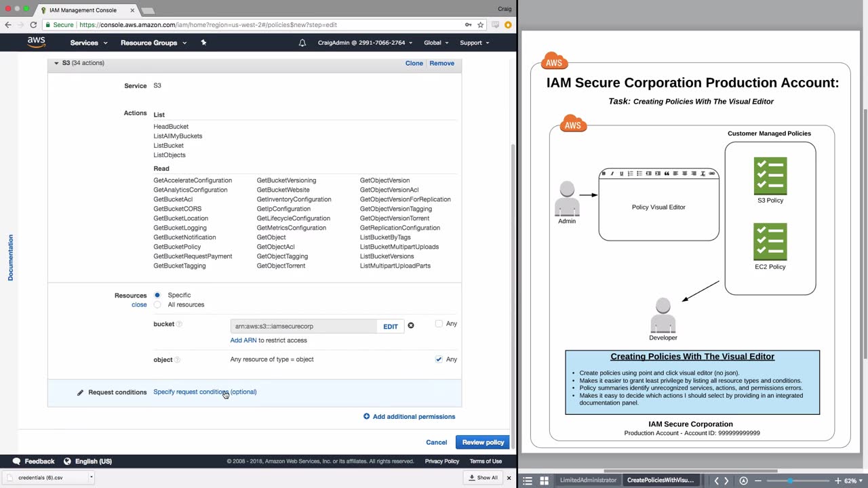Open the Terms of Use link

486,462
